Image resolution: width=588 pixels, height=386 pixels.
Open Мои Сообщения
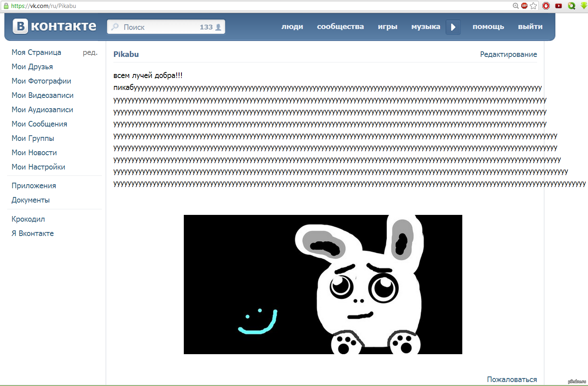pyautogui.click(x=39, y=124)
